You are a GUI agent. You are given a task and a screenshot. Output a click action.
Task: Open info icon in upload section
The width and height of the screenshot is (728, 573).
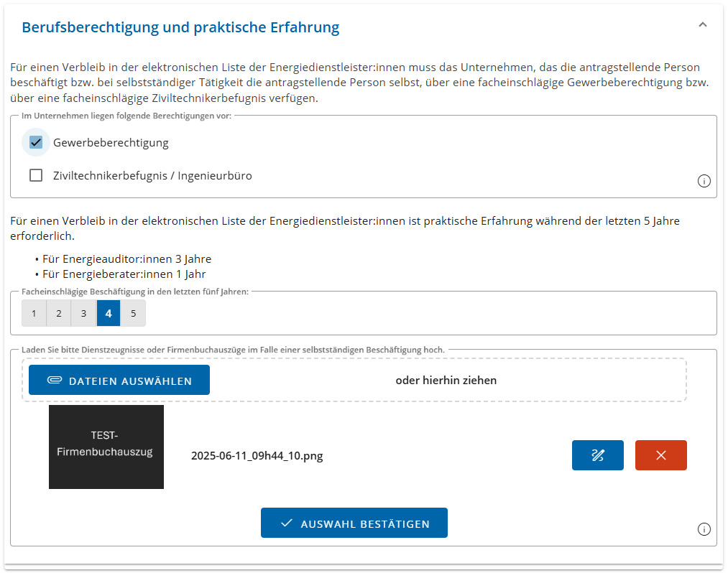704,529
